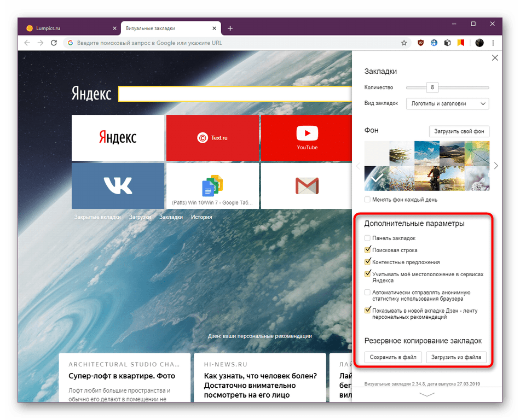The image size is (520, 420).
Task: Toggle Показывать в новой вкладке Дзен checkbox
Action: coord(367,311)
